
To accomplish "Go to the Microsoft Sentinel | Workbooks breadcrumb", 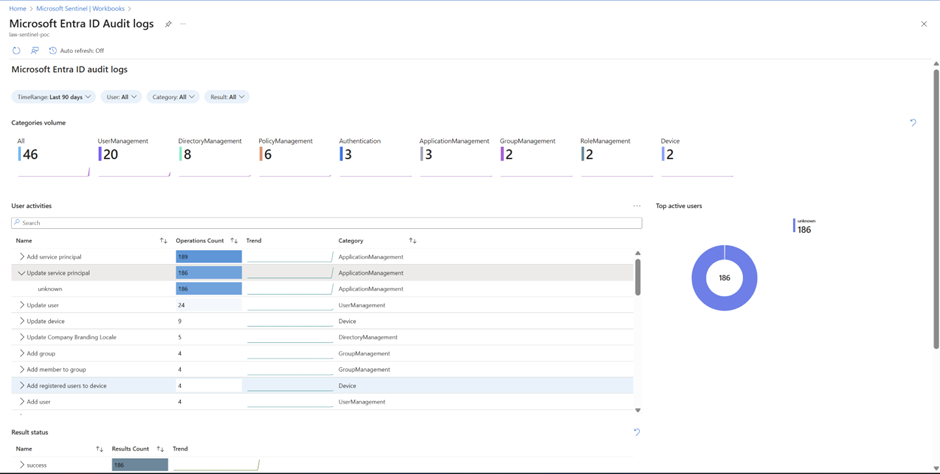I will (81, 8).
